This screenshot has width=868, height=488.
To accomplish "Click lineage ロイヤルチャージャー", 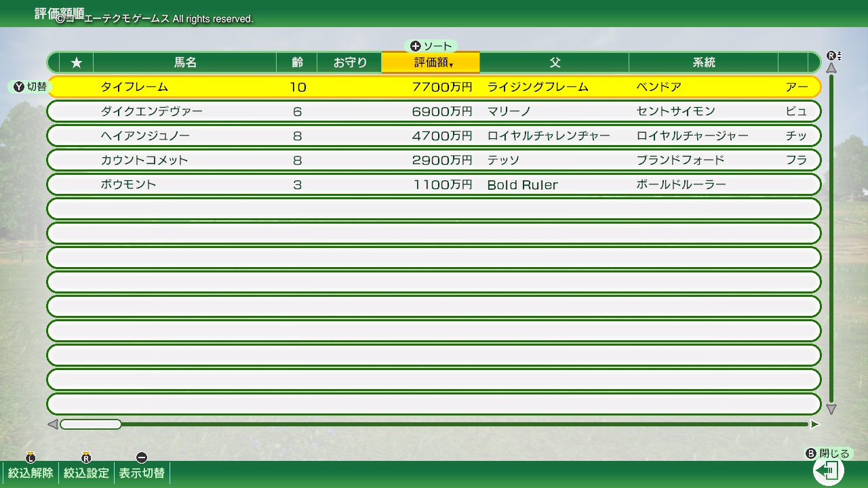I will [x=692, y=136].
